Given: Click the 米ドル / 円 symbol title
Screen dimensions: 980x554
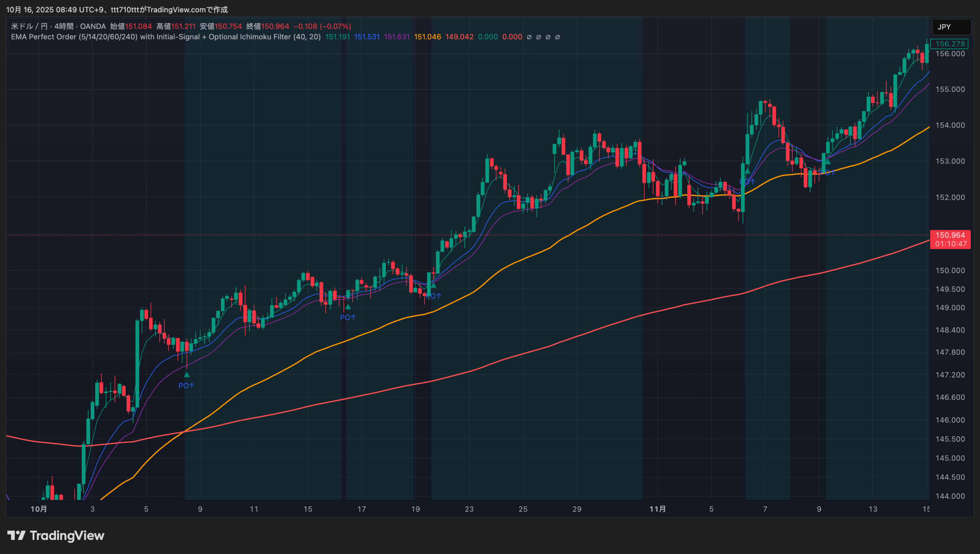Looking at the screenshot, I should point(29,26).
